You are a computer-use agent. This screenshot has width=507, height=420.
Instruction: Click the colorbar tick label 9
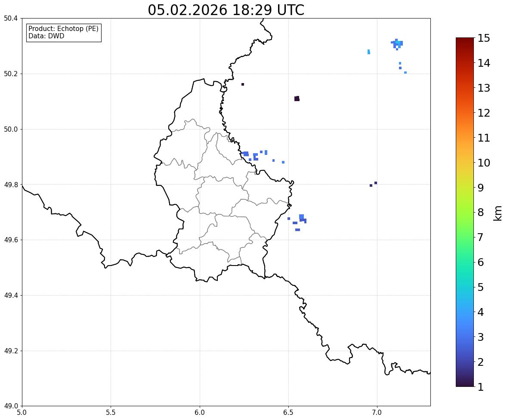click(481, 188)
